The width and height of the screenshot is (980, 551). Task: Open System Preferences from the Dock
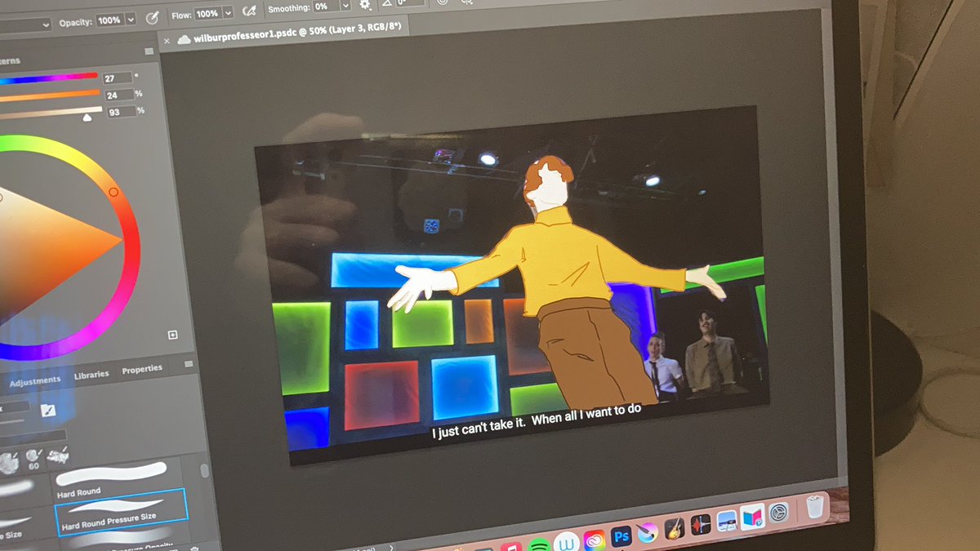[779, 513]
